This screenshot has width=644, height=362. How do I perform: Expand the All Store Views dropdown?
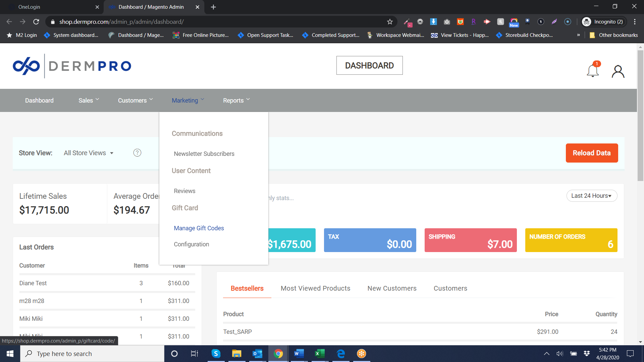(x=89, y=153)
